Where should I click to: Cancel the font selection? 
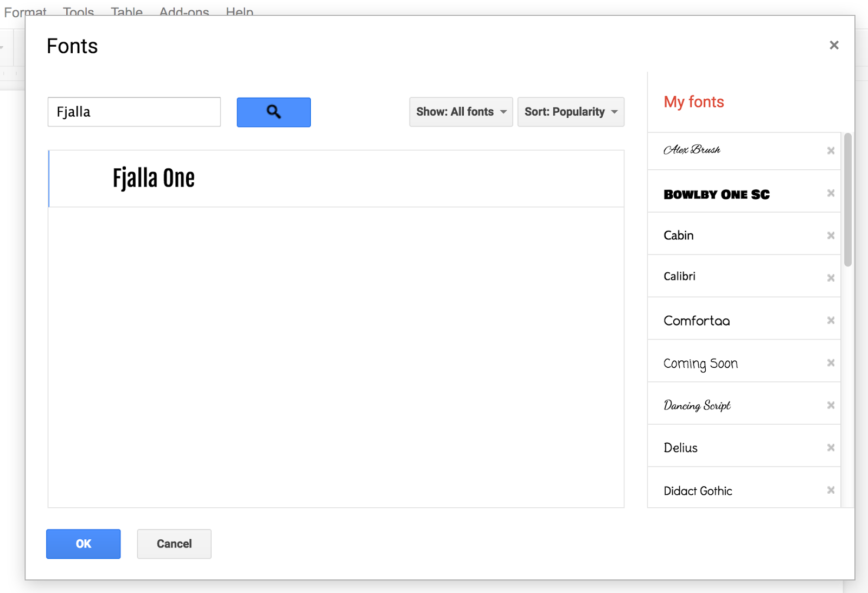click(x=174, y=544)
